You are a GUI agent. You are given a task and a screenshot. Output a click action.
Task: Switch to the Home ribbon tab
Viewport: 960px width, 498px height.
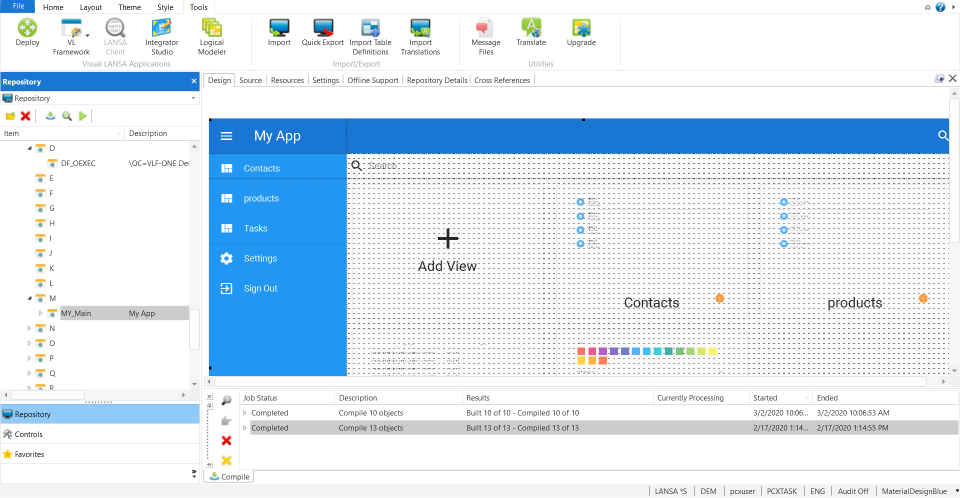point(53,7)
